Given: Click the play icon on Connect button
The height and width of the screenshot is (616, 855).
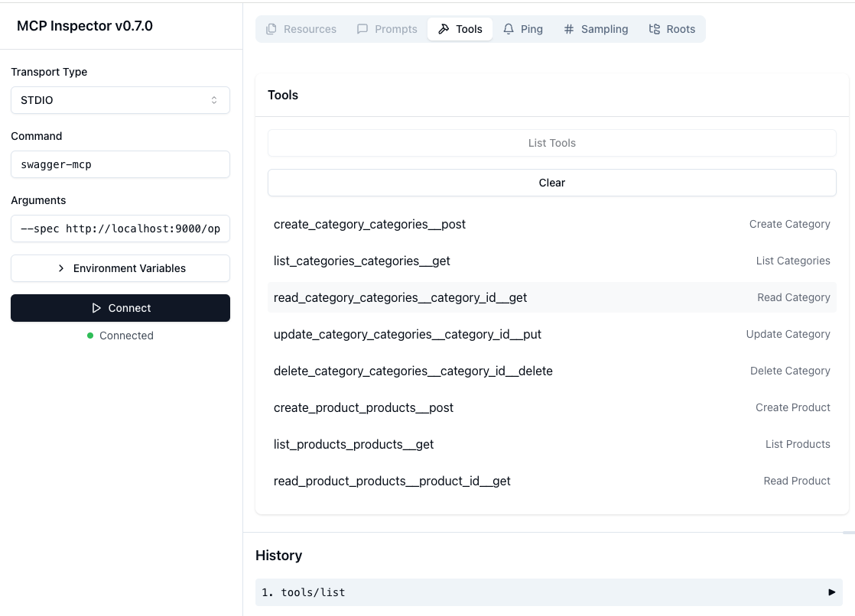Looking at the screenshot, I should pyautogui.click(x=96, y=308).
